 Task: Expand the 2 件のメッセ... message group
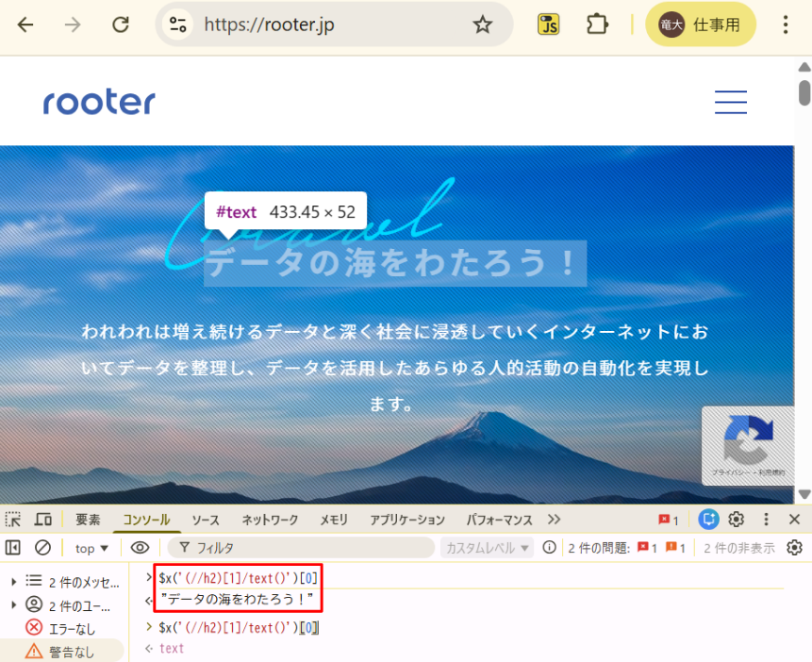(14, 581)
